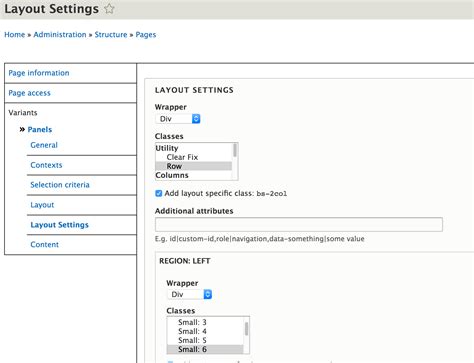Click the star bookmark icon by Layout Settings
Screen dimensions: 474x363
[x=109, y=9]
